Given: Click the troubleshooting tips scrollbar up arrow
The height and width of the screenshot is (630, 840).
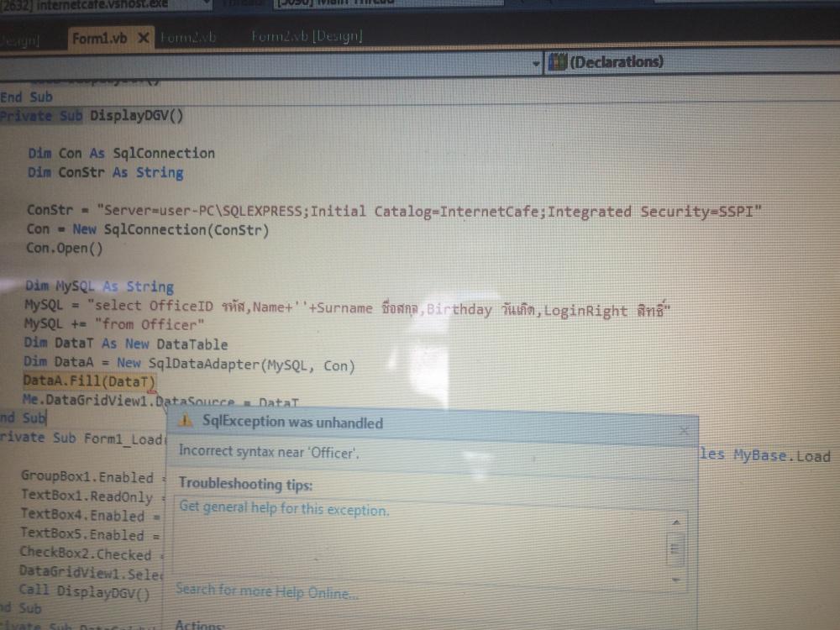Looking at the screenshot, I should coord(676,522).
